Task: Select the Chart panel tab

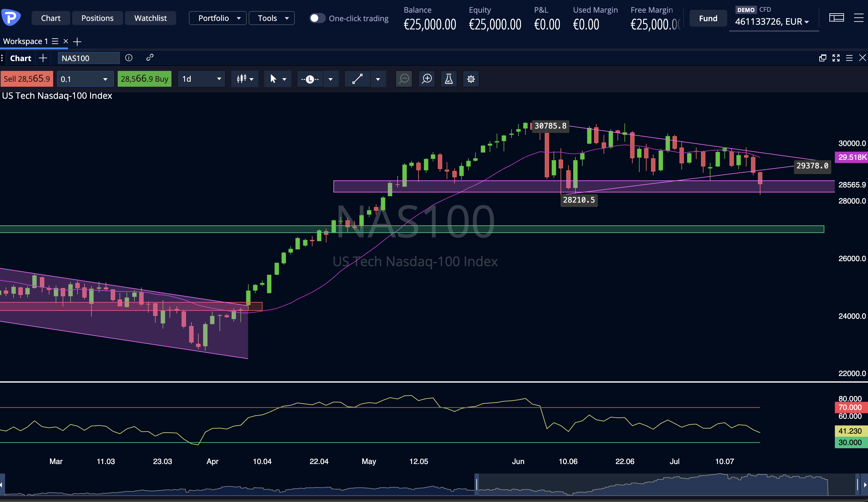Action: coord(21,58)
